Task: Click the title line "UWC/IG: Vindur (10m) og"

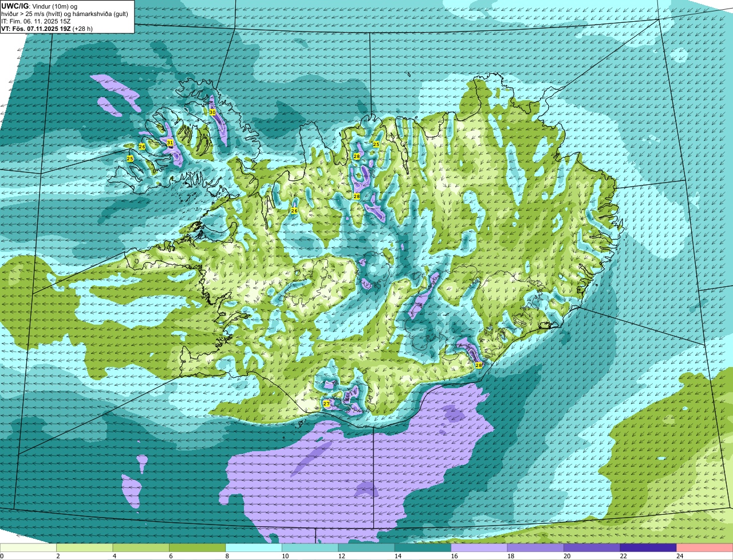Action: 39,6
